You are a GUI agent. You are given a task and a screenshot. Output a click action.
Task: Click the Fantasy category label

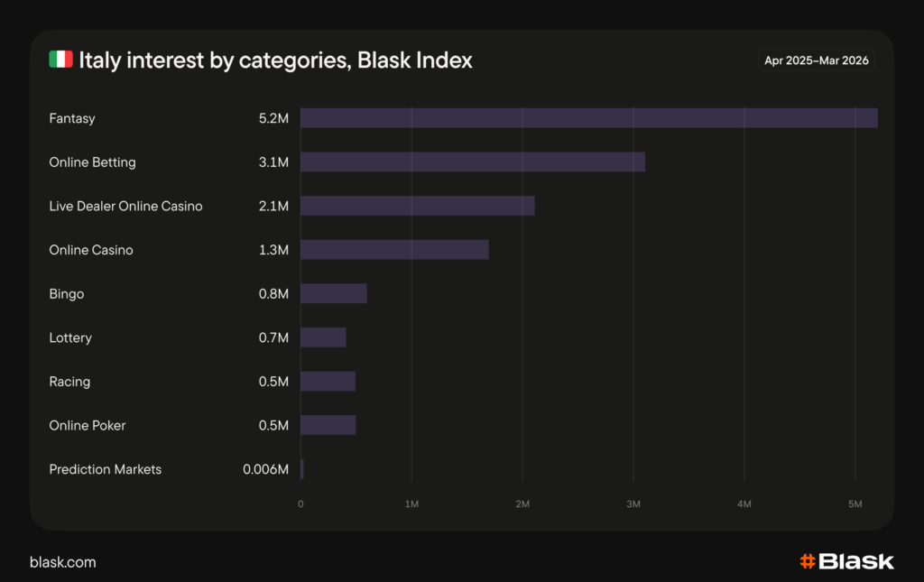click(72, 118)
